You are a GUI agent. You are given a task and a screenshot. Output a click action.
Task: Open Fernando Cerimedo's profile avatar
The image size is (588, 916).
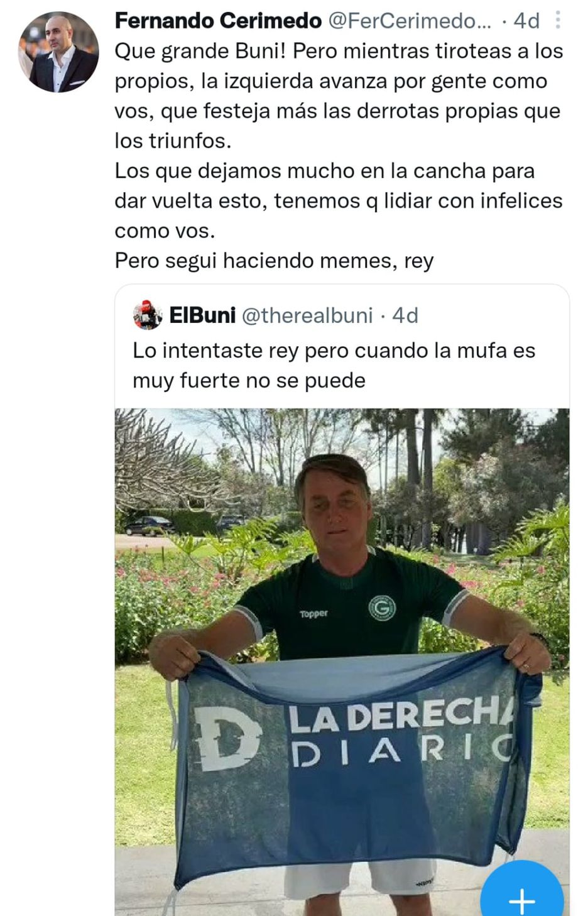tap(58, 52)
